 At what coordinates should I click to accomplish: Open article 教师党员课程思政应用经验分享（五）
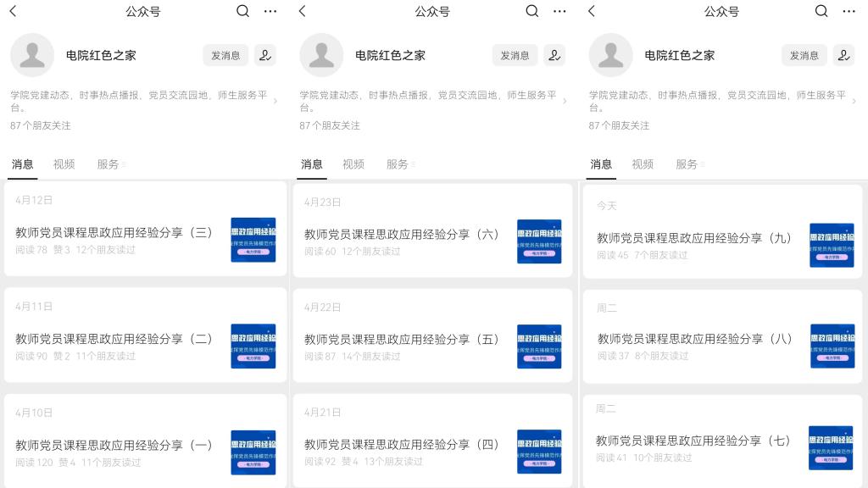click(402, 339)
